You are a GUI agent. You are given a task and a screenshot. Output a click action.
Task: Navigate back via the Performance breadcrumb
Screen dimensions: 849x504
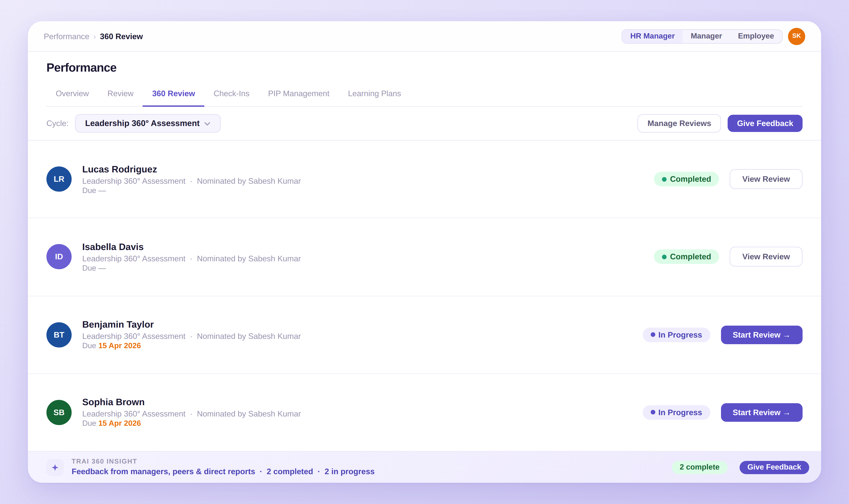pos(67,36)
